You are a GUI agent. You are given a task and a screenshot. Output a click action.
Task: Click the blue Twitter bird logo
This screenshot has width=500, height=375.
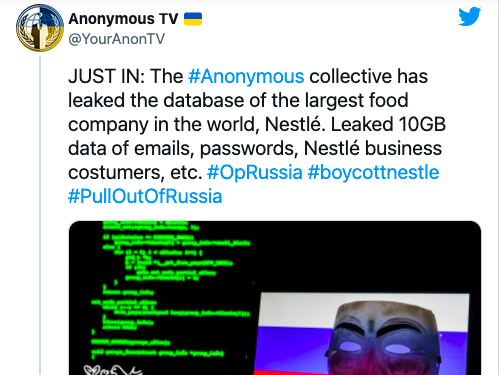click(469, 16)
